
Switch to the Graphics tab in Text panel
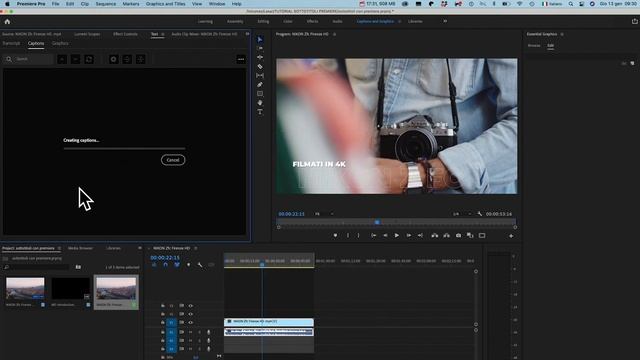pyautogui.click(x=60, y=43)
